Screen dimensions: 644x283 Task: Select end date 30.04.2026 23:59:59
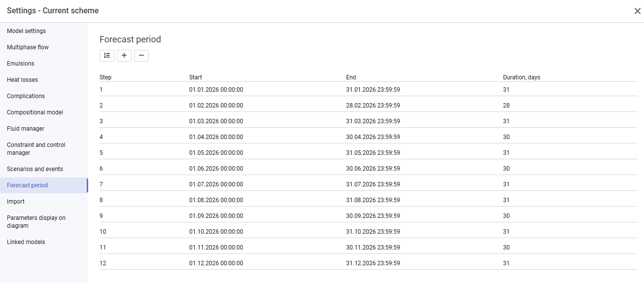coord(373,137)
